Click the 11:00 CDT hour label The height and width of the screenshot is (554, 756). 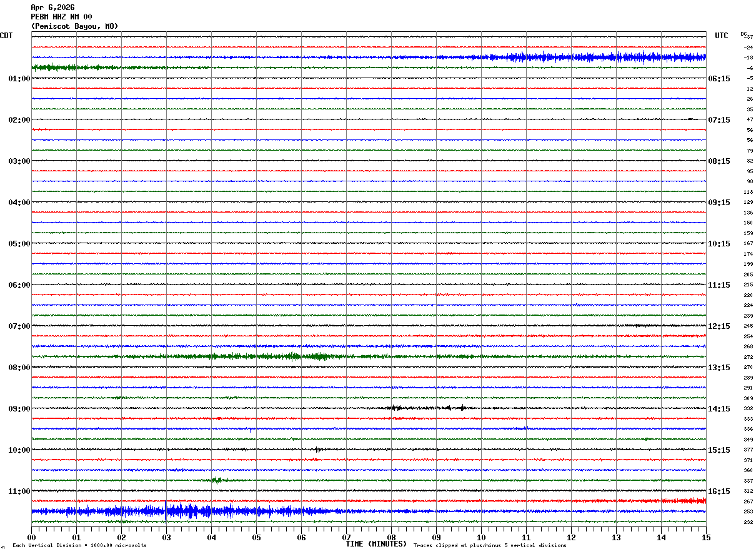pyautogui.click(x=19, y=491)
